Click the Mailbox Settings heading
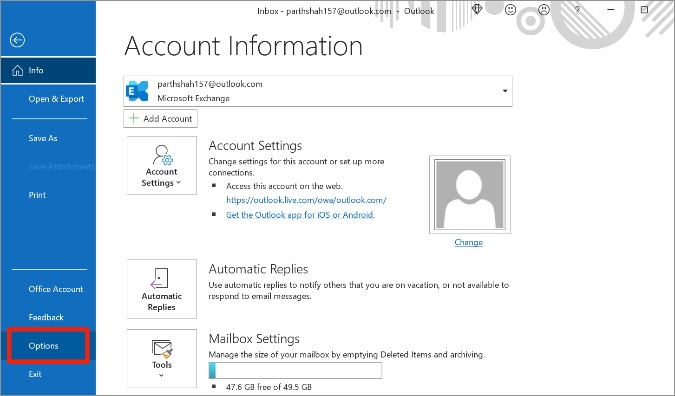The width and height of the screenshot is (675, 396). (x=254, y=339)
